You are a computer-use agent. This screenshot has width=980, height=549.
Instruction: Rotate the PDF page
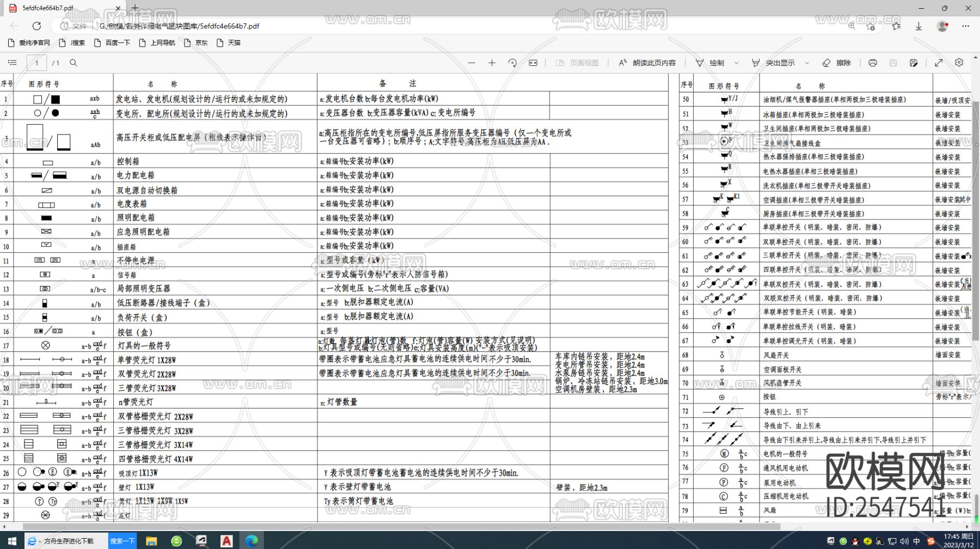click(512, 63)
